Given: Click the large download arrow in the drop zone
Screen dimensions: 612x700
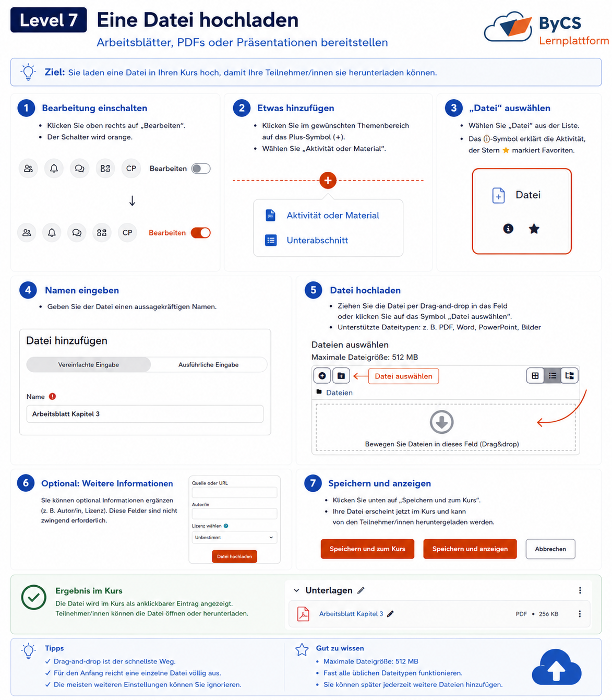Looking at the screenshot, I should [x=441, y=422].
